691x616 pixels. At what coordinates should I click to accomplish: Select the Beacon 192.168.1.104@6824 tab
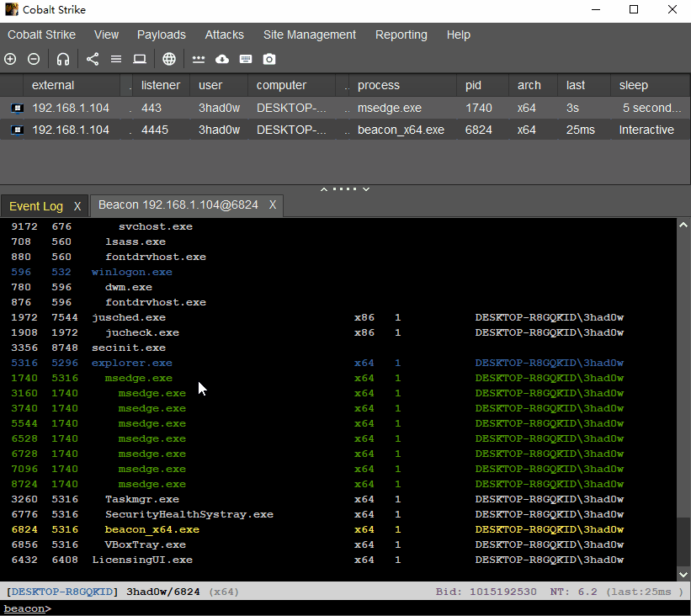178,204
